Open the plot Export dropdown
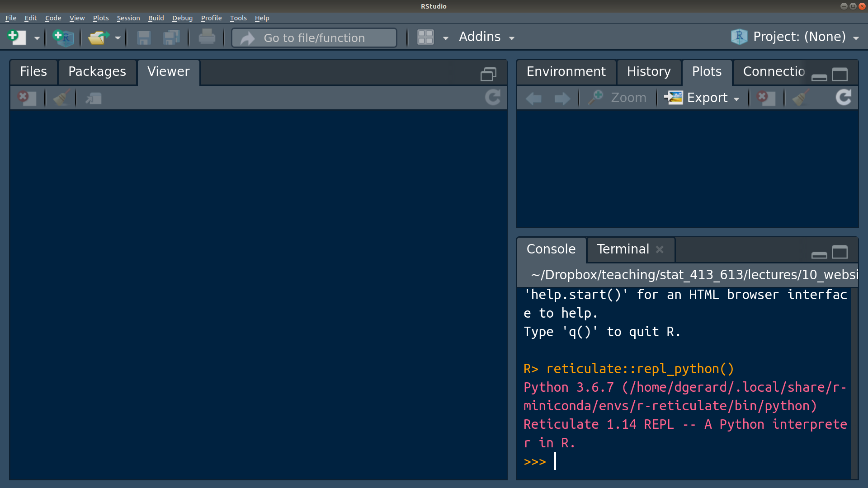Viewport: 868px width, 488px height. [702, 98]
